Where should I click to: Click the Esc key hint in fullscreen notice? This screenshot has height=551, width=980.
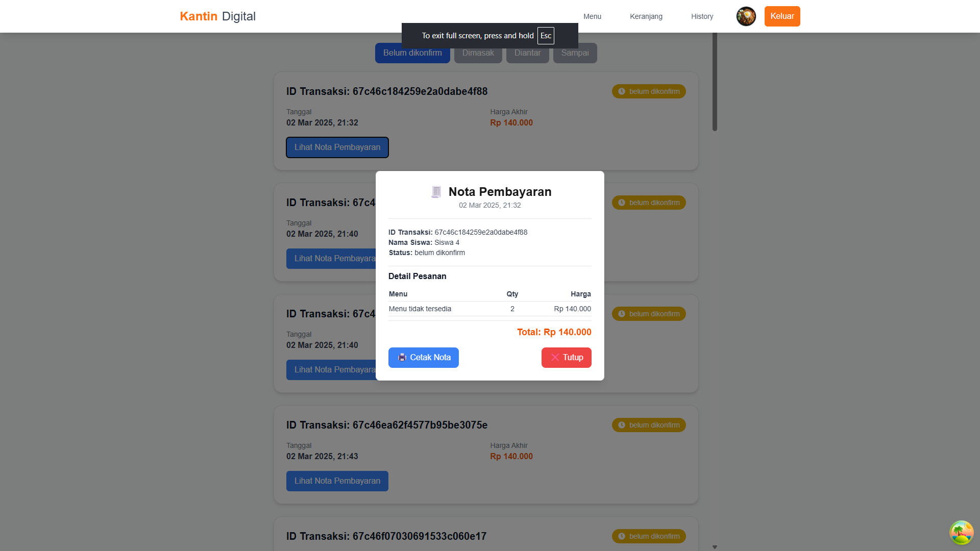tap(546, 36)
